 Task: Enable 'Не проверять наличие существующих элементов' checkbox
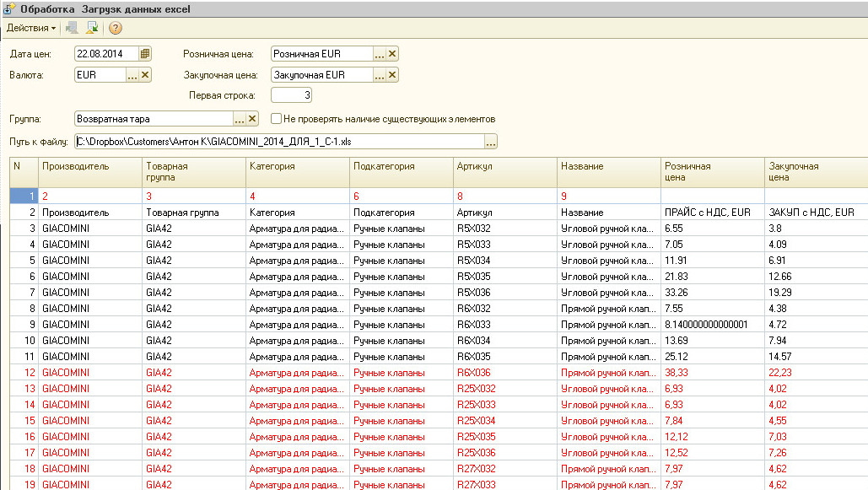(x=276, y=119)
